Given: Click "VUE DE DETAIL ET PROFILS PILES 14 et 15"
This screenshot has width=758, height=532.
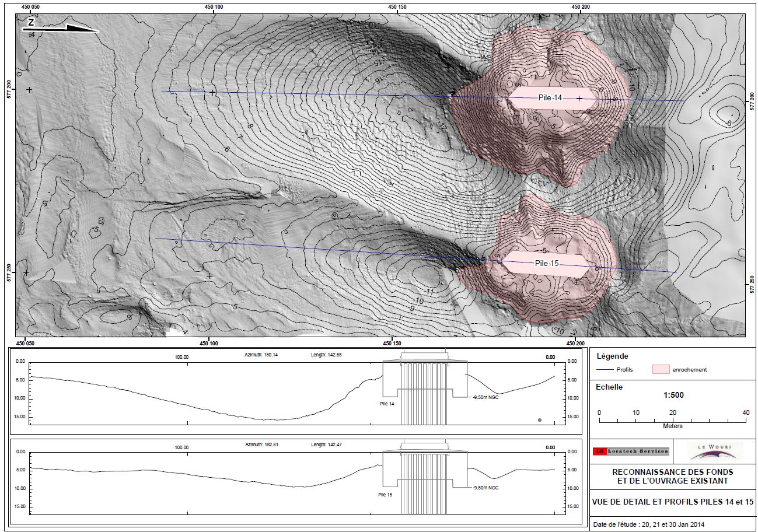Looking at the screenshot, I should pyautogui.click(x=673, y=502).
